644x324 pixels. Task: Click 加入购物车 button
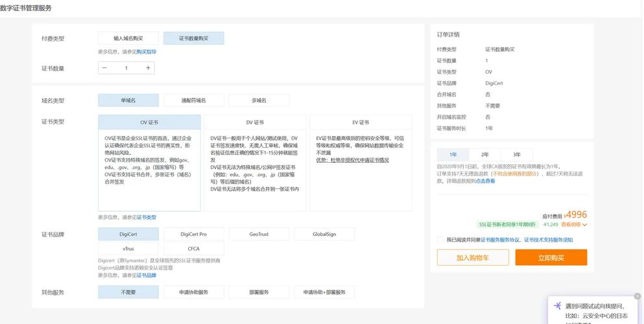click(x=473, y=257)
